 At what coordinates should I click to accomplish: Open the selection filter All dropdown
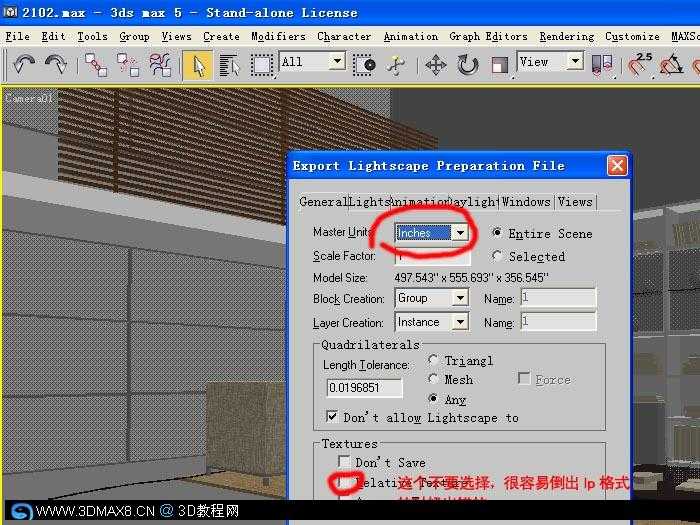coord(337,61)
